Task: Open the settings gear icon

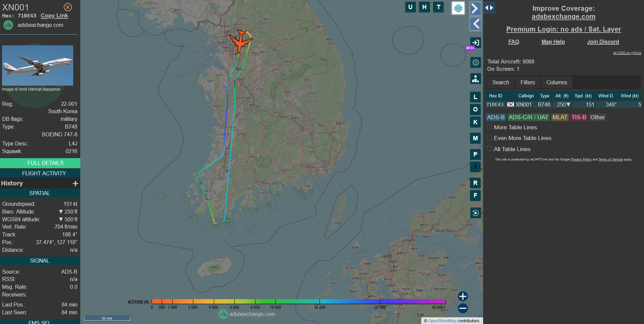Action: [475, 62]
